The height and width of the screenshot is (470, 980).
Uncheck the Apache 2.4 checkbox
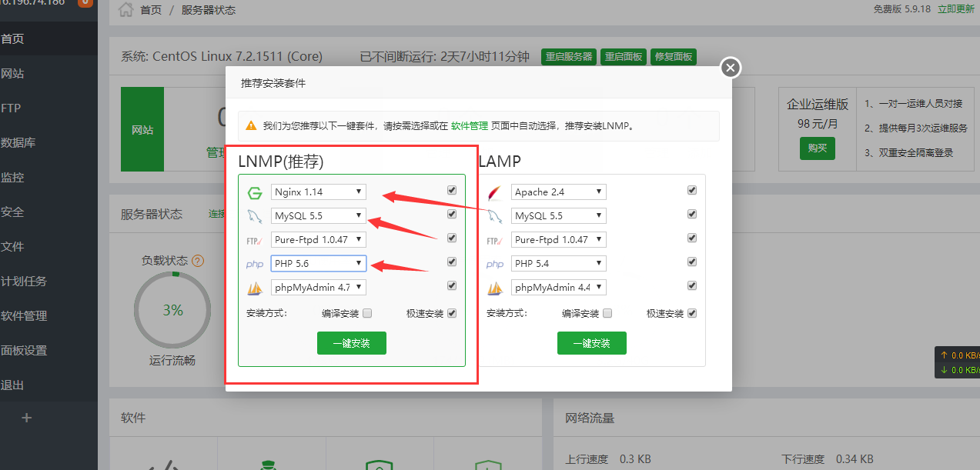[x=692, y=190]
